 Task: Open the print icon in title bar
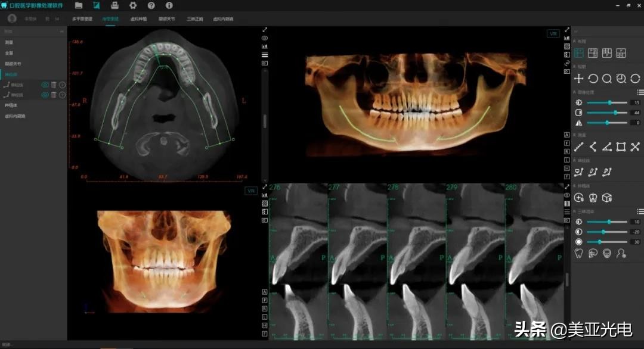coord(114,6)
